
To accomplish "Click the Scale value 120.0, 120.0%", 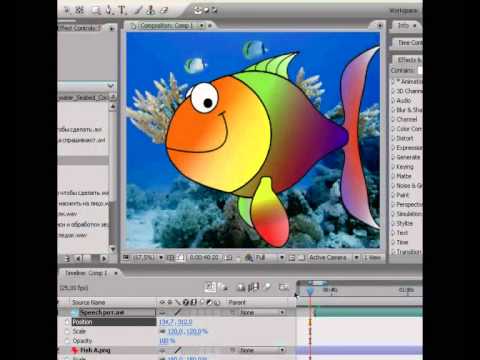I will point(188,331).
